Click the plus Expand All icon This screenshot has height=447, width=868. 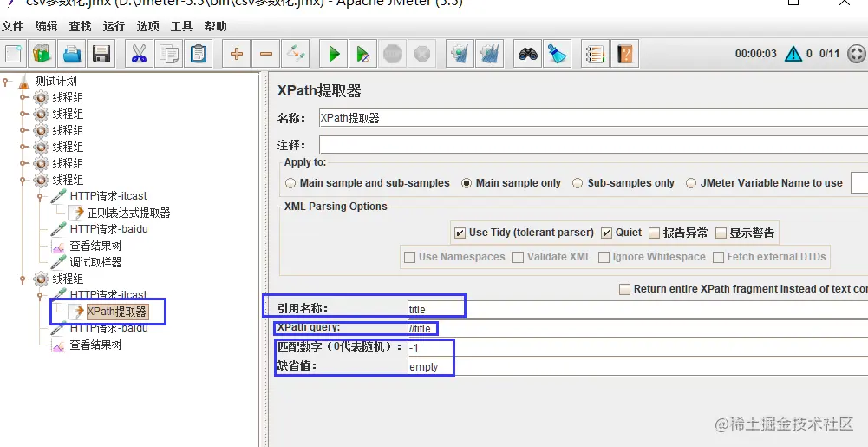[237, 54]
